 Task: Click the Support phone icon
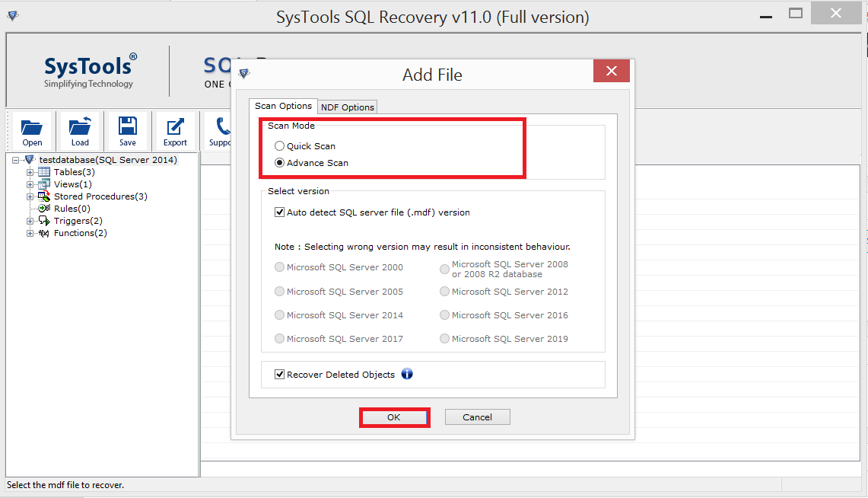(223, 126)
